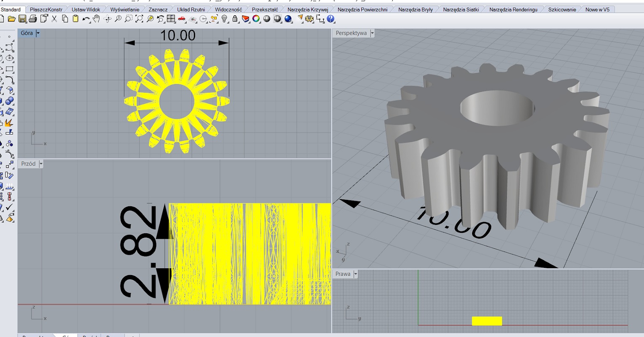Switch to the PłaszczKonstr tab
The height and width of the screenshot is (337, 644).
46,9
